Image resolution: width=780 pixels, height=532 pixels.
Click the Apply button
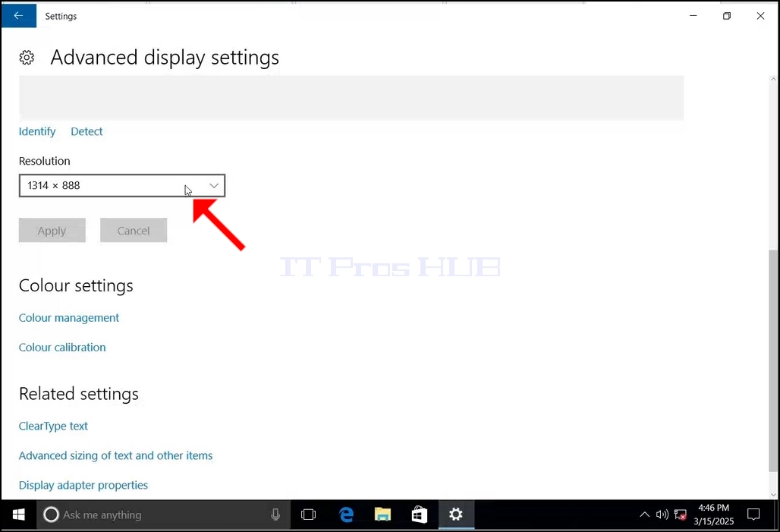click(x=52, y=231)
